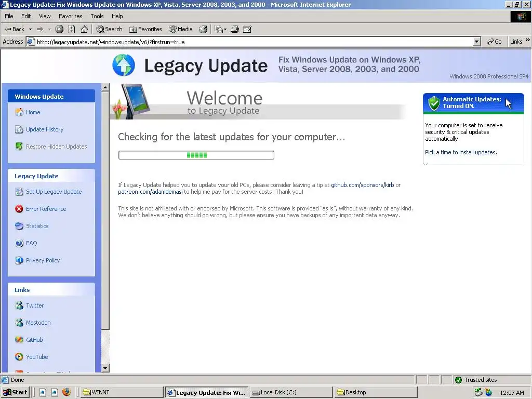Viewport: 532px width, 399px height.
Task: Click the Go button
Action: (x=495, y=42)
